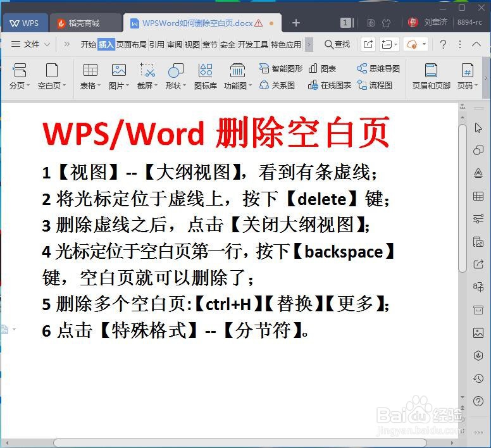Open the 引用 ribbon tab

point(156,45)
